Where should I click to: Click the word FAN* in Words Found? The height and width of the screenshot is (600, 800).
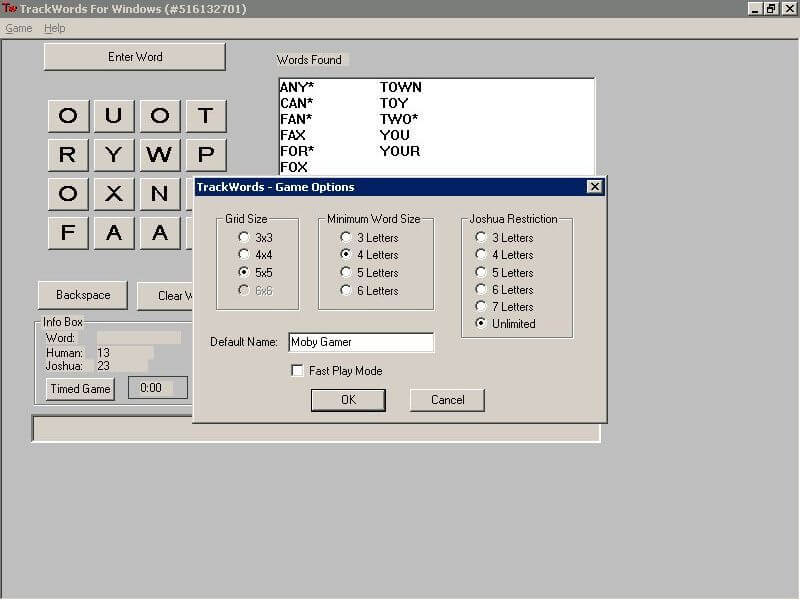(x=296, y=119)
